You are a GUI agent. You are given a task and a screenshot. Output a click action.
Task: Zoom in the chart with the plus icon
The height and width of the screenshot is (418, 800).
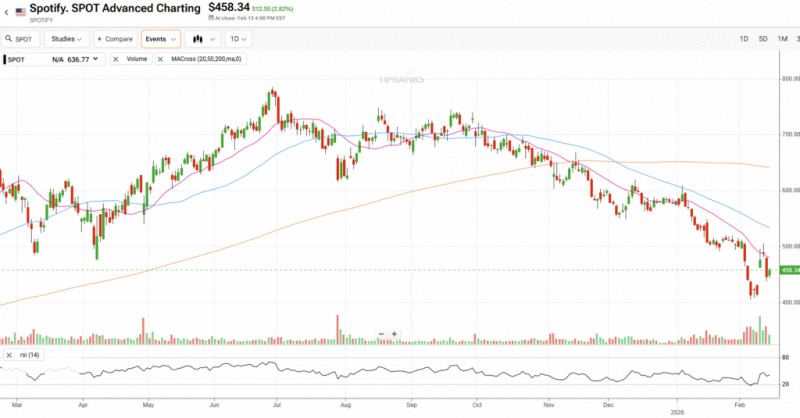pos(394,334)
